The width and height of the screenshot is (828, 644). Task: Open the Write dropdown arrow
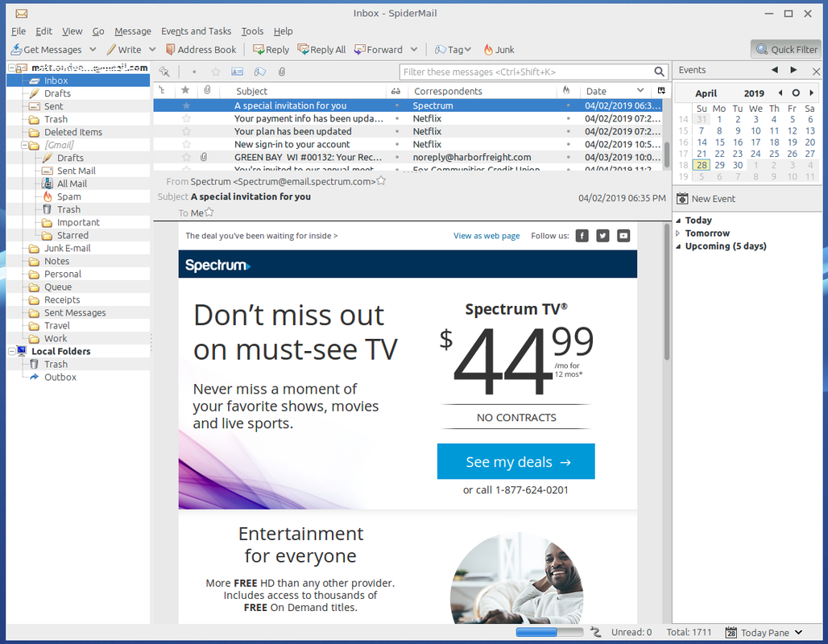[x=152, y=50]
